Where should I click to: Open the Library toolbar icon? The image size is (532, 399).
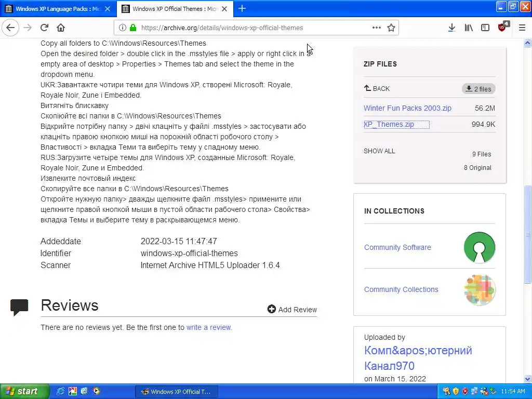click(469, 28)
